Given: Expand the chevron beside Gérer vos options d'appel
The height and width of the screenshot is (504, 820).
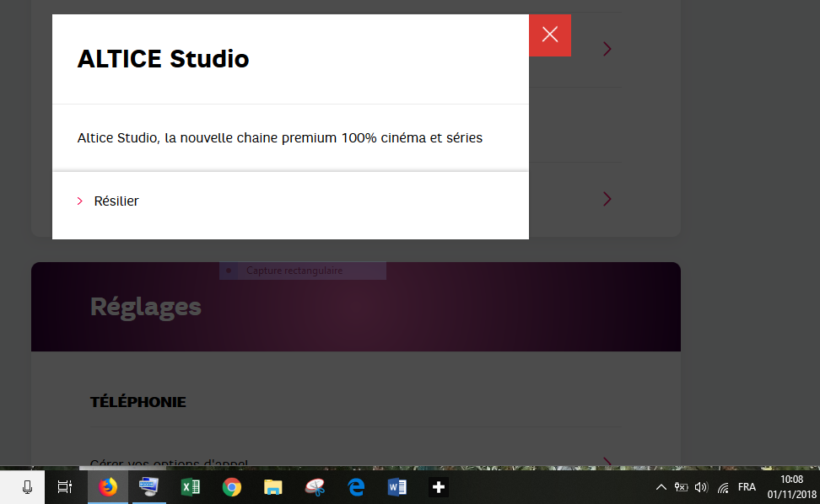Looking at the screenshot, I should pos(607,462).
